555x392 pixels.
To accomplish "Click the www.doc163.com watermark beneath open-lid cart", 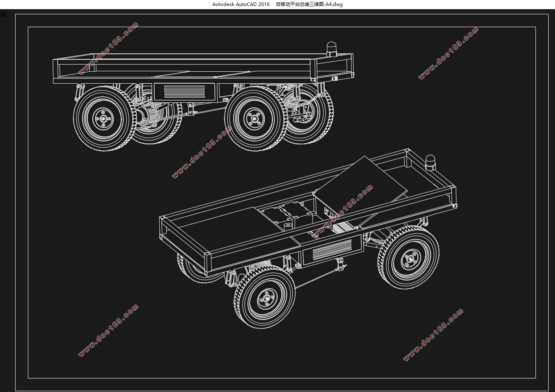I will (433, 334).
